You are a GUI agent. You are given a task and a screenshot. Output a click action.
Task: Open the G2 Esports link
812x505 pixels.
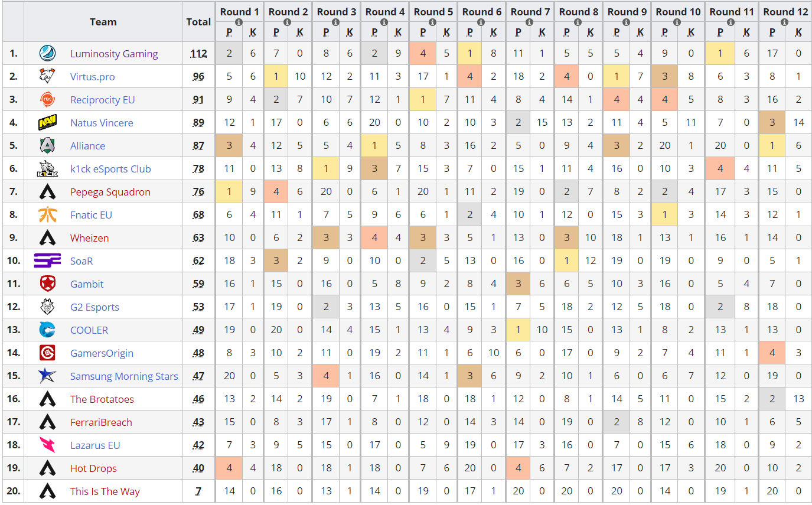pos(94,307)
